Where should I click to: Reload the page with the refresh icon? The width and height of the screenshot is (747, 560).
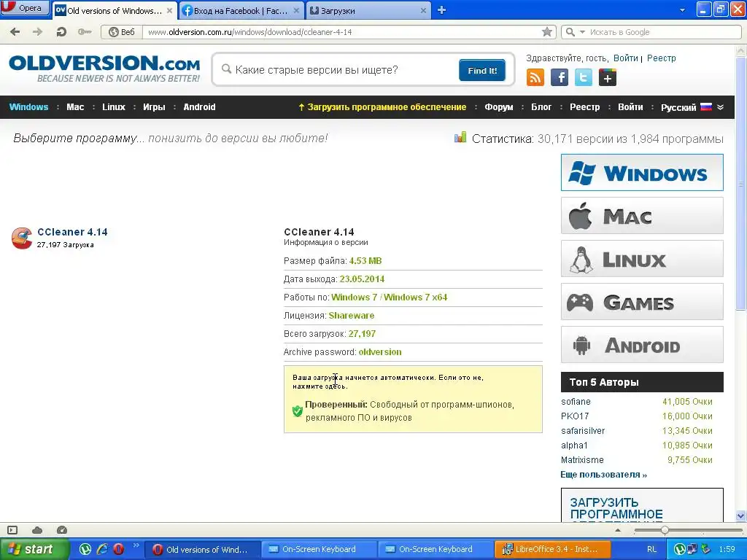point(61,32)
